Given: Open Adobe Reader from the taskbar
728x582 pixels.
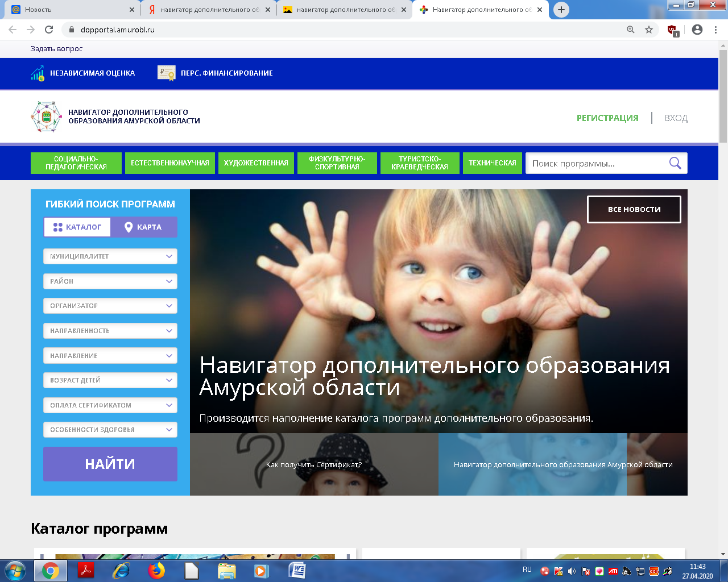Looking at the screenshot, I should (86, 571).
